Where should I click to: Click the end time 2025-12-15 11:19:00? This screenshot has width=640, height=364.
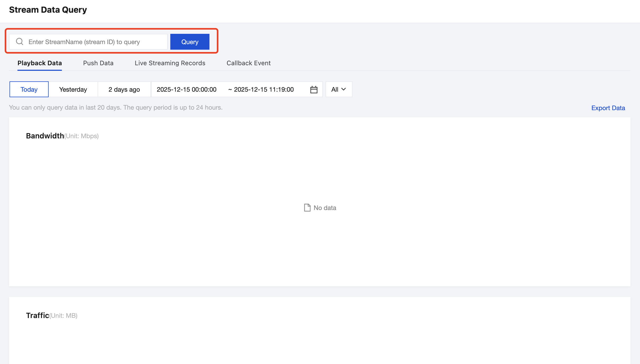264,90
